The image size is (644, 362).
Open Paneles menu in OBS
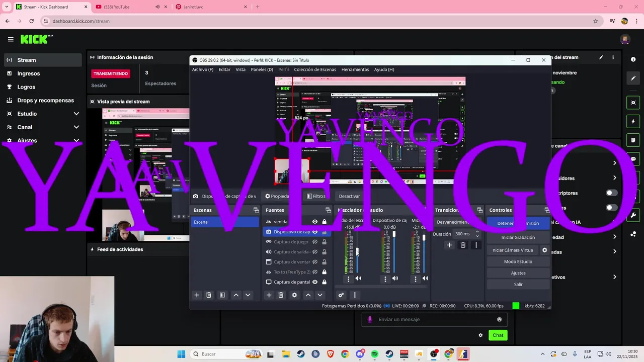coord(262,69)
